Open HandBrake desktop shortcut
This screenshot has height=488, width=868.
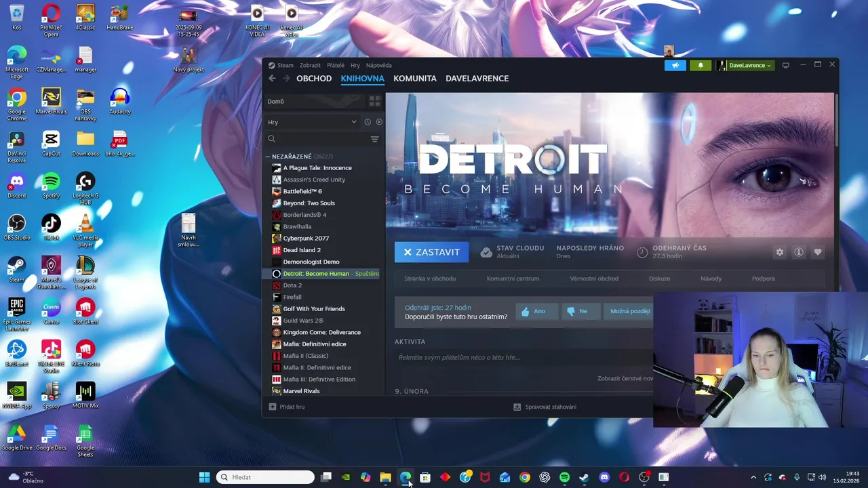click(119, 18)
